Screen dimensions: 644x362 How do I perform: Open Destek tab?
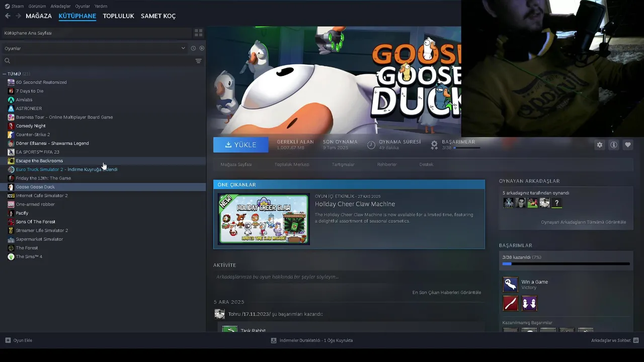point(426,164)
